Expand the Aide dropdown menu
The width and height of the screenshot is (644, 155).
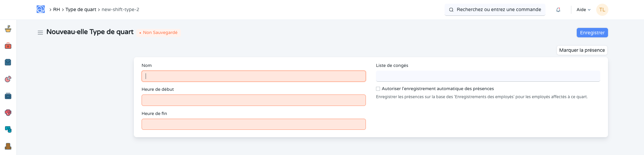pos(583,10)
